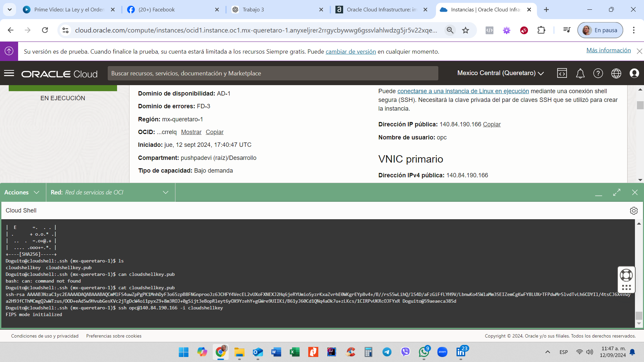This screenshot has width=644, height=362.
Task: Click Mostrar next to OCID
Action: pos(191,132)
